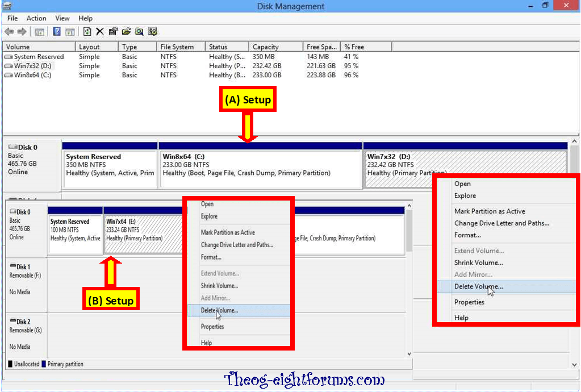The height and width of the screenshot is (392, 581).
Task: Open the Help menu in menu bar
Action: tap(85, 18)
